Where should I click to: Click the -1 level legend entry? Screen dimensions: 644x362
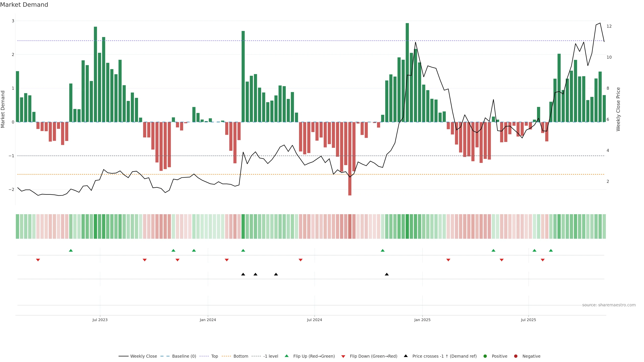tap(271, 356)
